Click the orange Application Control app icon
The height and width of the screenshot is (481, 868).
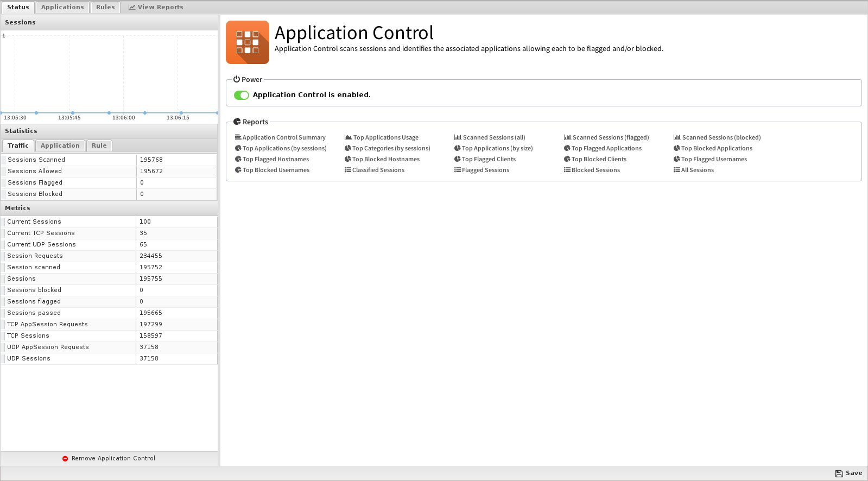coord(247,42)
